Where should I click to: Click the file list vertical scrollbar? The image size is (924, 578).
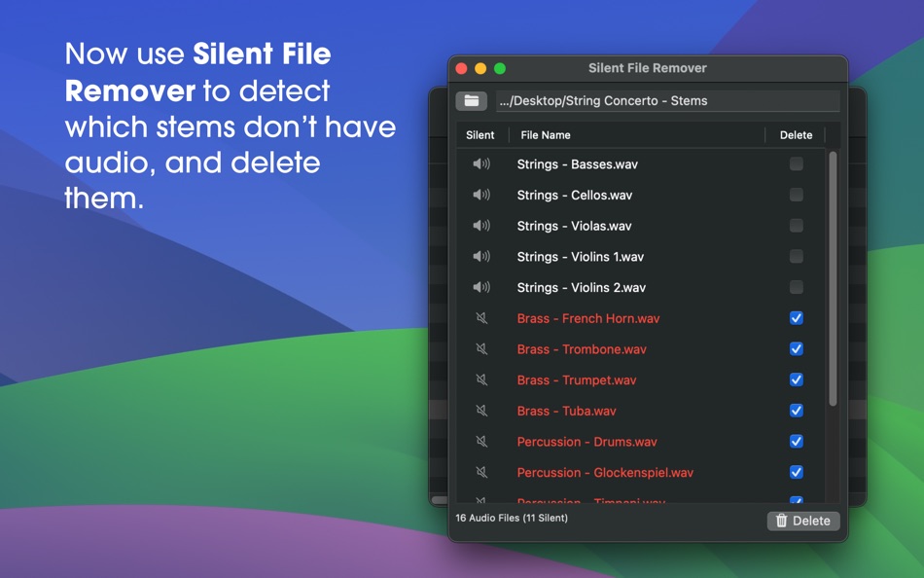point(833,278)
